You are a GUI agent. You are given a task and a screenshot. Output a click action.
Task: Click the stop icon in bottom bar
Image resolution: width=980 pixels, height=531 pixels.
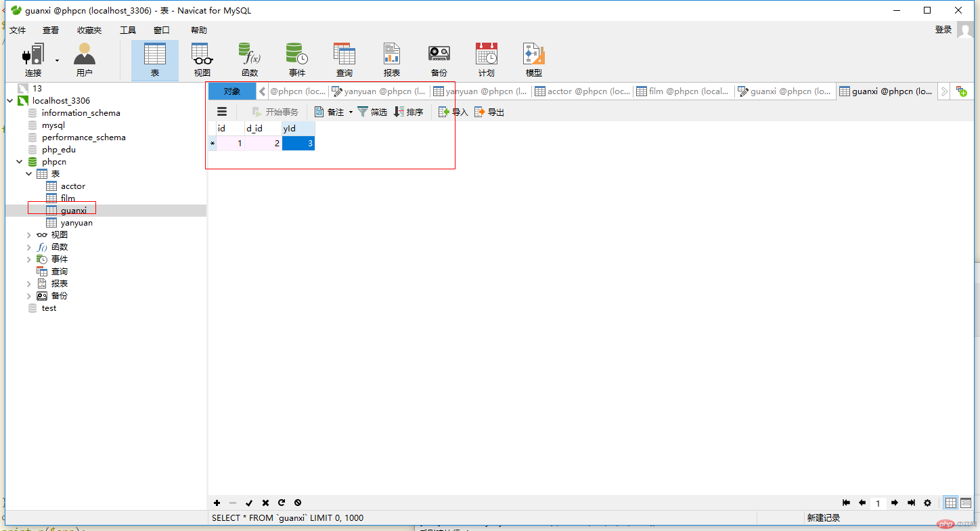[x=298, y=503]
